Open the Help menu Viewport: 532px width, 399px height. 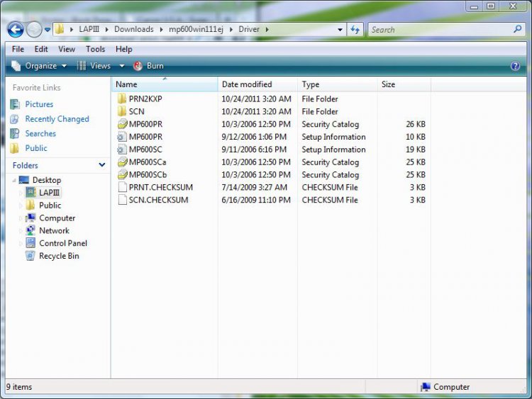(124, 49)
